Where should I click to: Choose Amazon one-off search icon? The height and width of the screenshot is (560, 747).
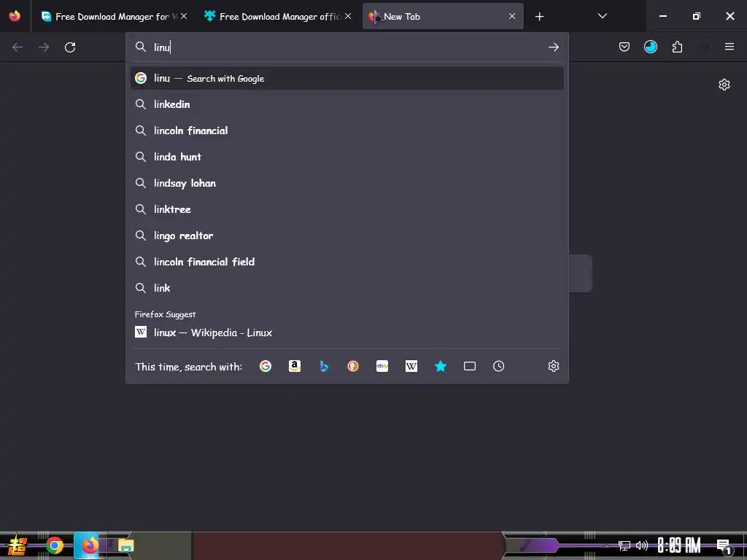tap(295, 366)
